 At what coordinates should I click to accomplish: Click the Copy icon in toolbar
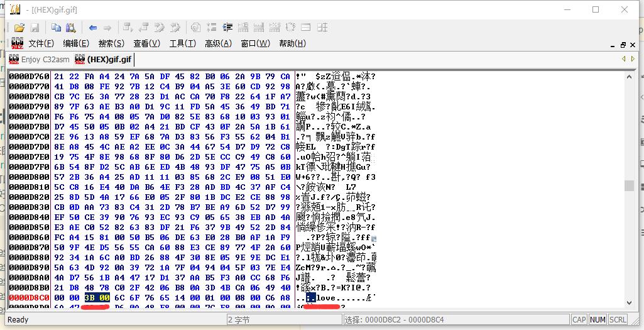[56, 28]
